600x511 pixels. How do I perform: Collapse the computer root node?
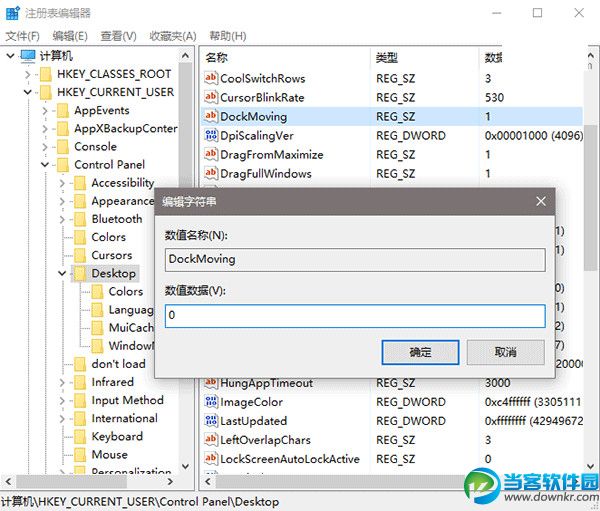point(10,56)
